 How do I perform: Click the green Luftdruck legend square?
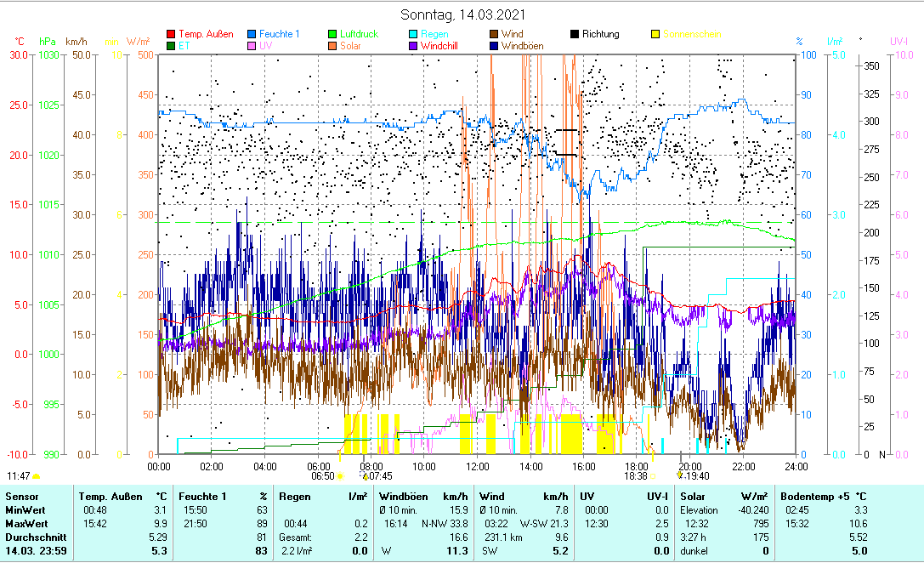(333, 35)
